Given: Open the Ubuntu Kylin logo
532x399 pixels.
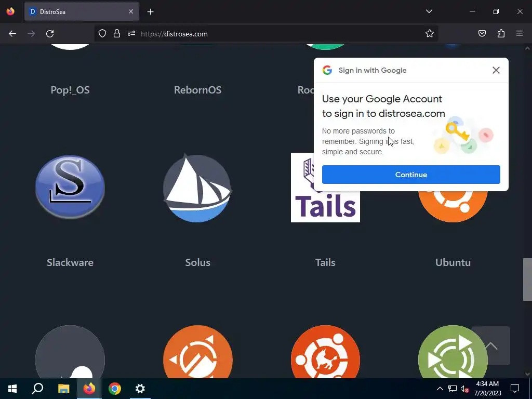Looking at the screenshot, I should click(325, 352).
